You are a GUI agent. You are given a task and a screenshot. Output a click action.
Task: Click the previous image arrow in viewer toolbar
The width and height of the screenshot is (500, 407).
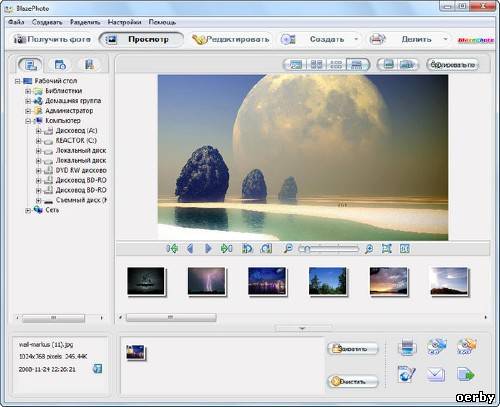point(190,249)
